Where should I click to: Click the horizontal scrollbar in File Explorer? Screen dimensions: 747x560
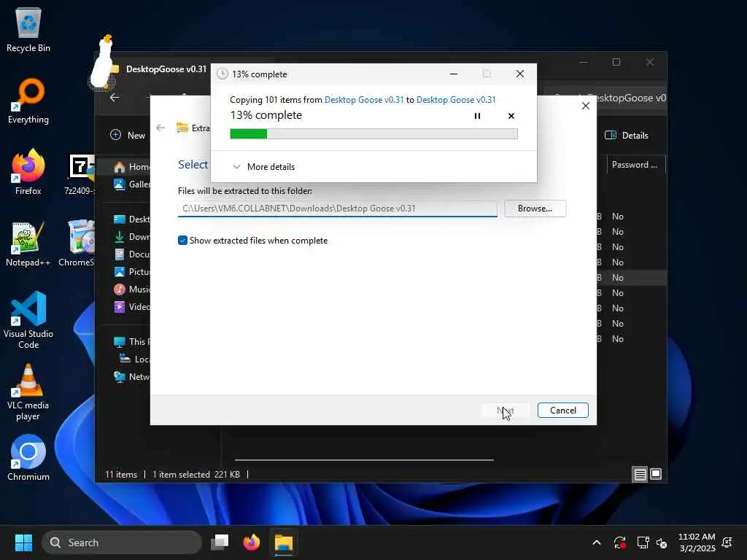click(x=364, y=460)
